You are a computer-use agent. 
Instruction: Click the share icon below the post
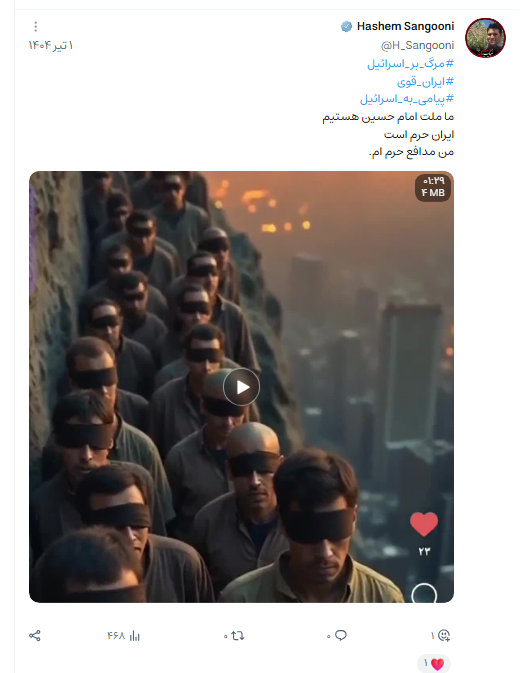tap(35, 636)
